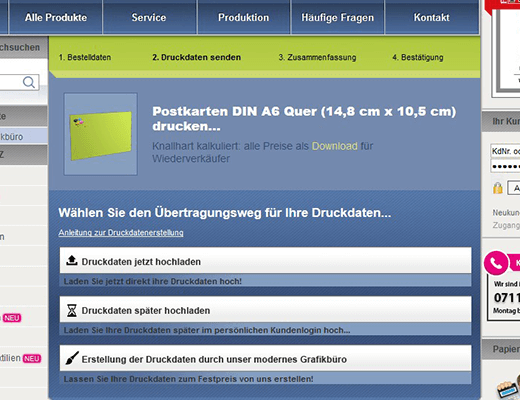
Task: Follow the yellow Download link
Action: pos(334,146)
